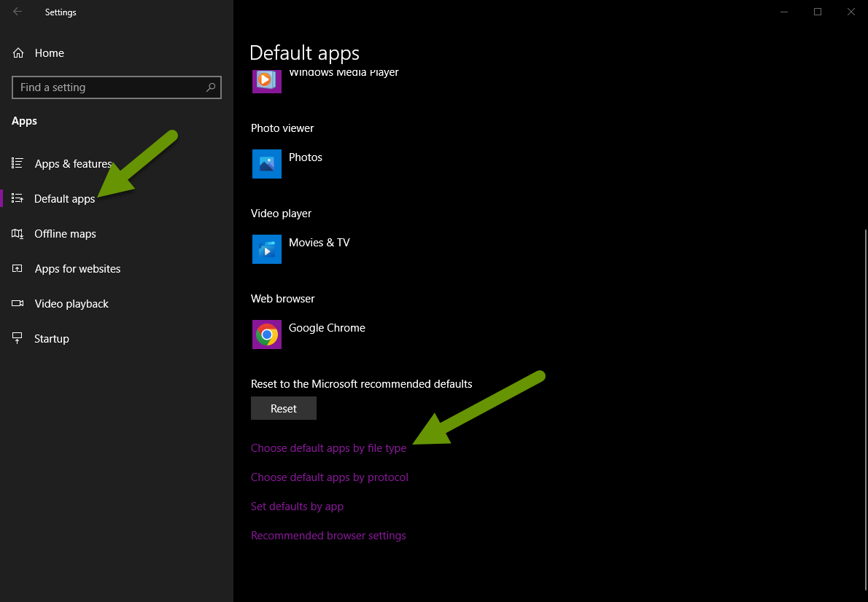The height and width of the screenshot is (602, 868).
Task: Select the Default apps sidebar icon
Action: [x=17, y=198]
